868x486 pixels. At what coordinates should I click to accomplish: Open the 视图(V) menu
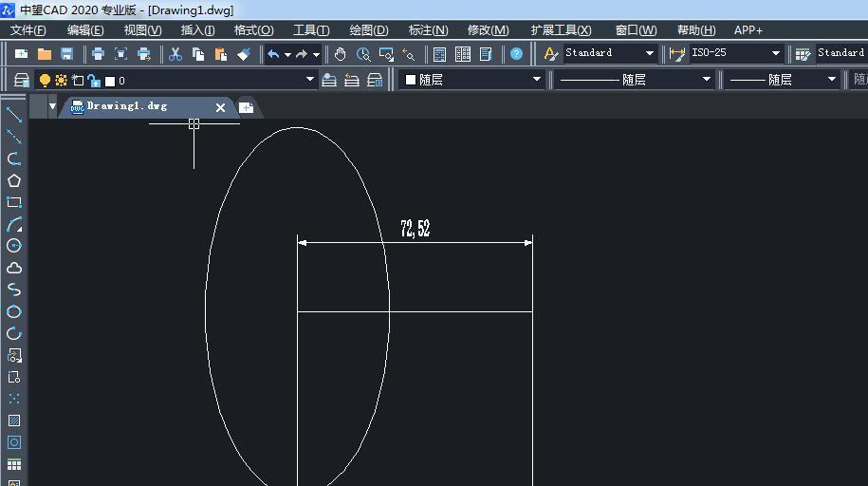point(142,30)
